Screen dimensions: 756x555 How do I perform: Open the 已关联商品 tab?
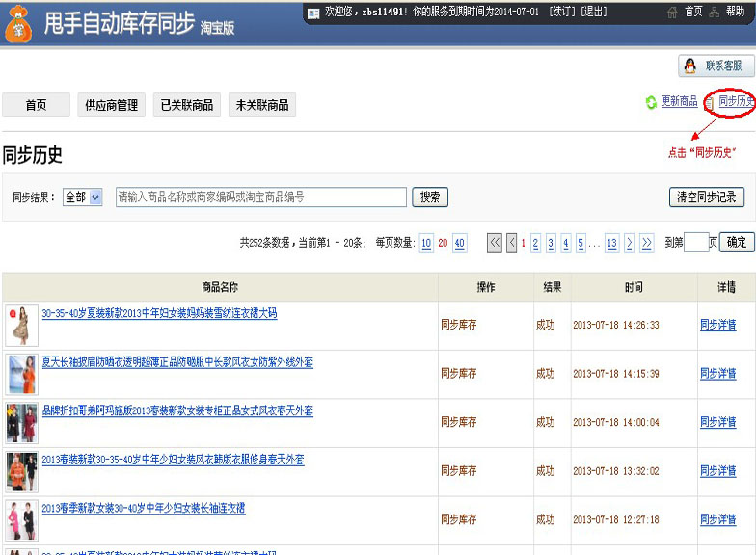coord(187,104)
